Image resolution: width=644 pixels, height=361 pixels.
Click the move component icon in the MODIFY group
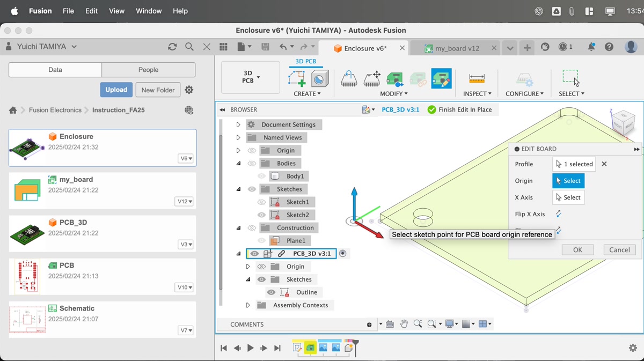(x=372, y=79)
